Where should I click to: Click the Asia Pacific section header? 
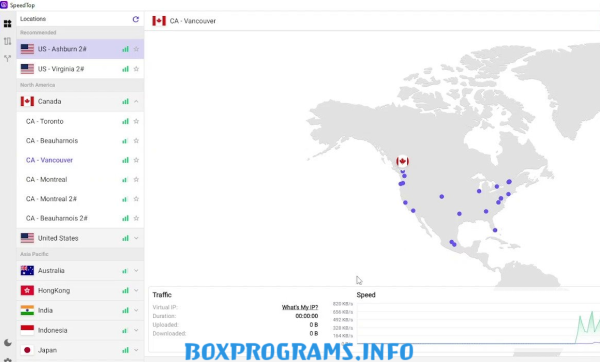coord(34,254)
